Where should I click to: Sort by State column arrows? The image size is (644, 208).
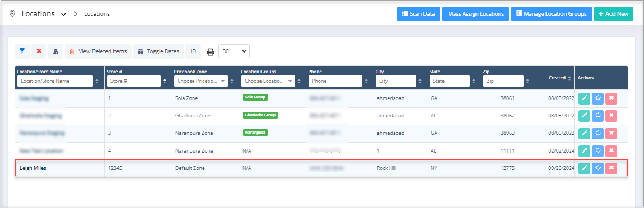tap(474, 81)
